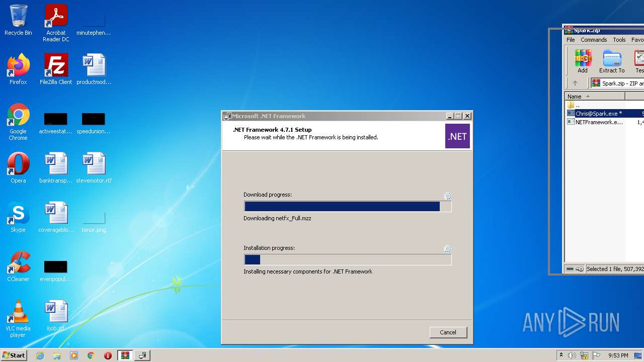Open Windows Explorer from the taskbar
The image size is (644, 362).
(x=57, y=355)
